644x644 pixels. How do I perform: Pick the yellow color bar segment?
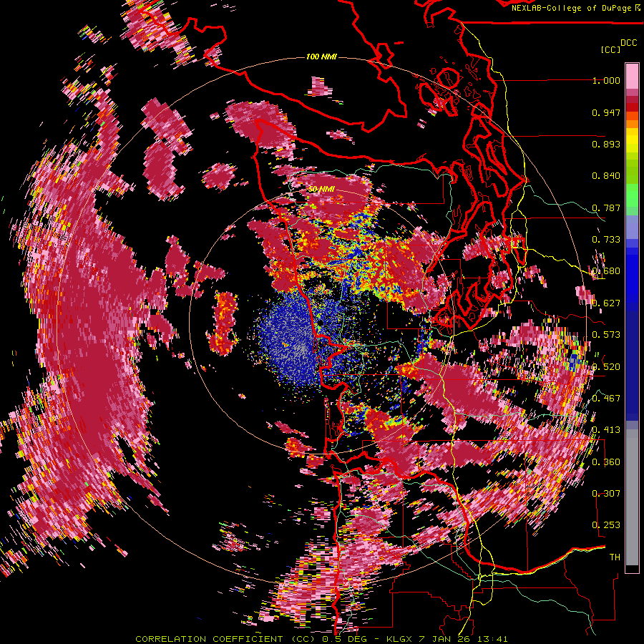point(632,140)
